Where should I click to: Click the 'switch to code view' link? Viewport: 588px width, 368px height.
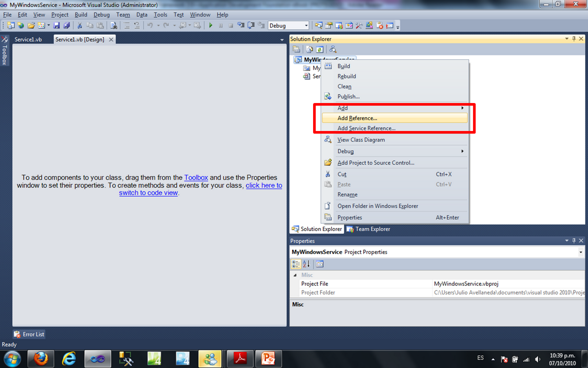pos(148,192)
